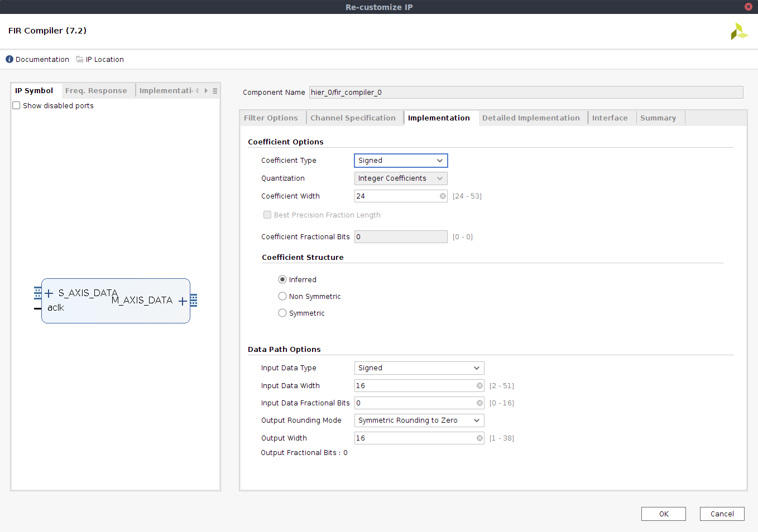Image resolution: width=758 pixels, height=532 pixels.
Task: Click the Xilinx logo icon
Action: (739, 31)
